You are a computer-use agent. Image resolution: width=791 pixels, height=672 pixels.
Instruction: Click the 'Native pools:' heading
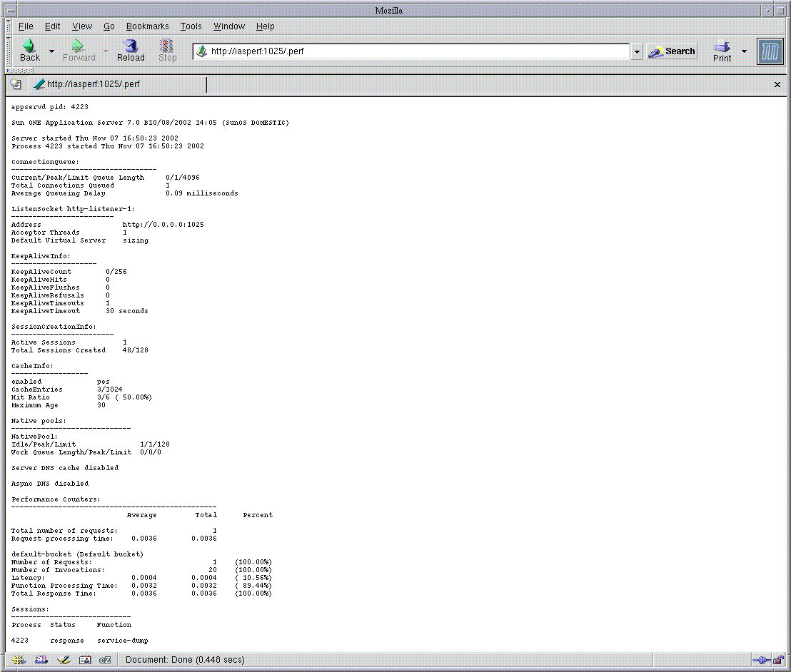coord(39,421)
